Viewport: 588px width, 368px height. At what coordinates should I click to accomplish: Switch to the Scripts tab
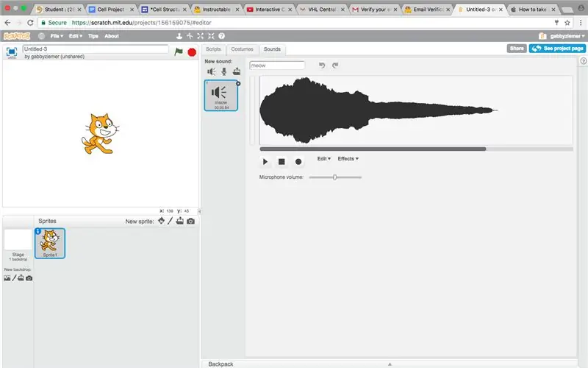click(x=213, y=49)
